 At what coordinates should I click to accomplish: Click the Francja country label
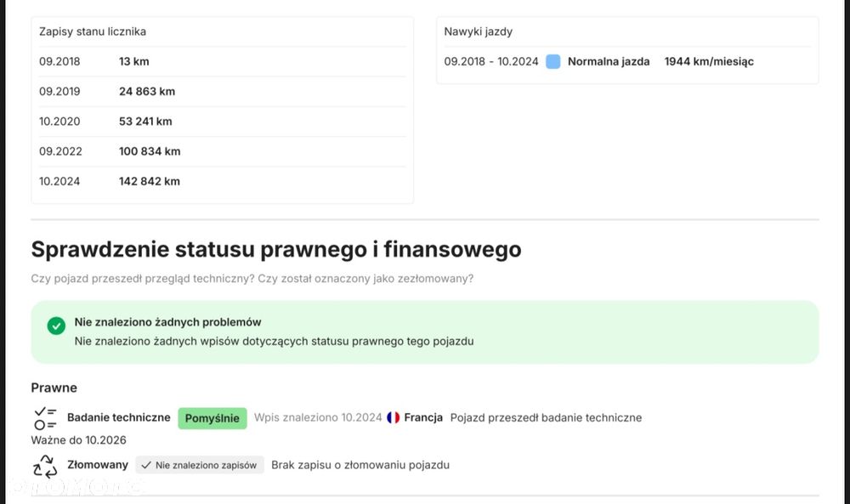423,418
